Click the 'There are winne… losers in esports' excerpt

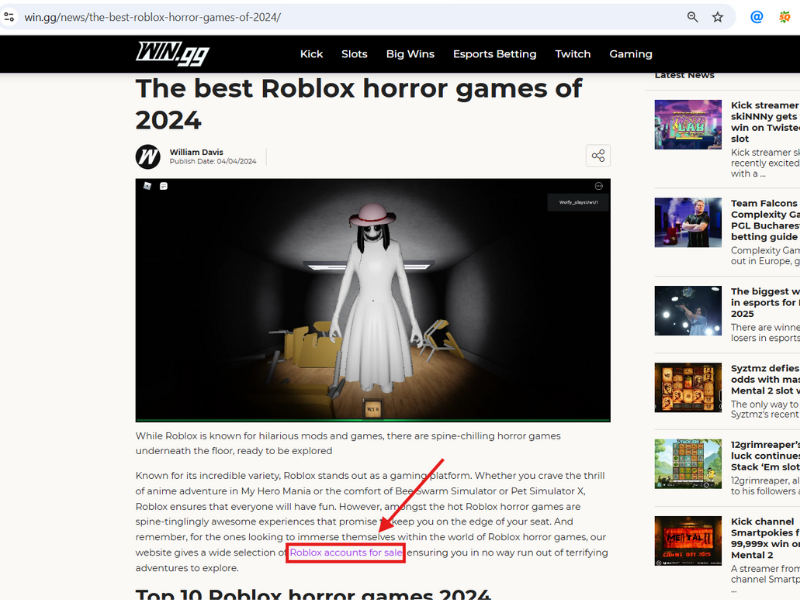[765, 333]
